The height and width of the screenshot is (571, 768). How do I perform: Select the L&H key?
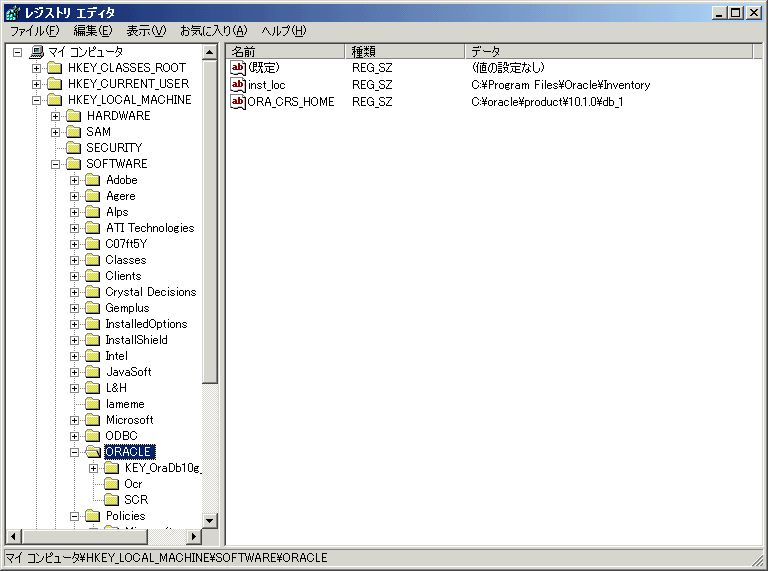tap(117, 388)
